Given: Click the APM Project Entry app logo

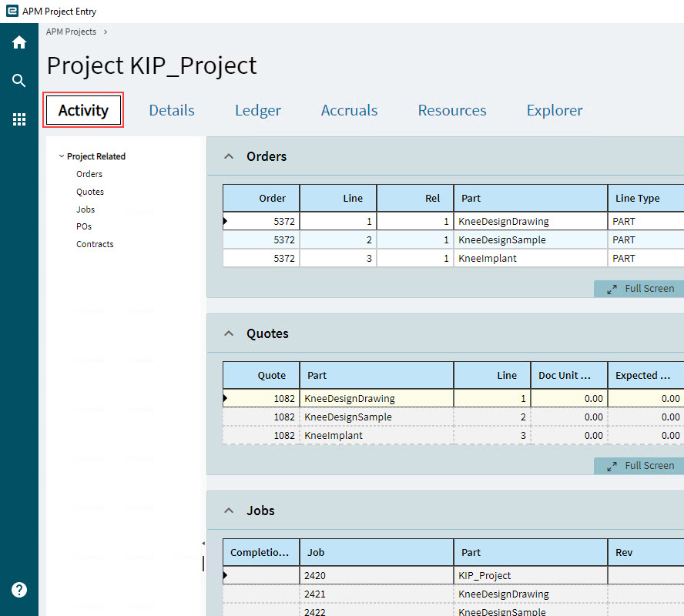Looking at the screenshot, I should (12, 11).
